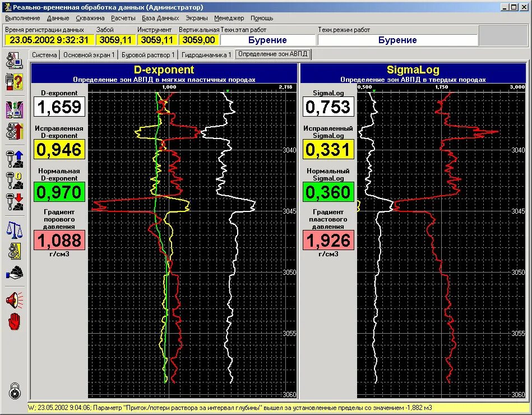Click the 3055 depth label on D-exponent chart

click(289, 333)
